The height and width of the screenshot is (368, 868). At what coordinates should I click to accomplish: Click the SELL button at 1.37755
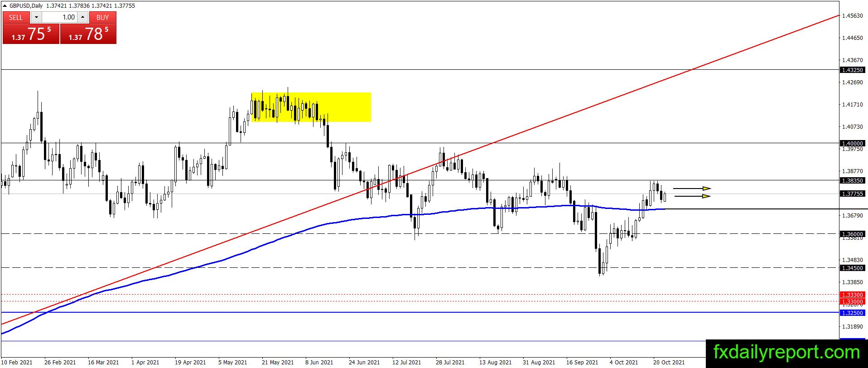coord(31,28)
